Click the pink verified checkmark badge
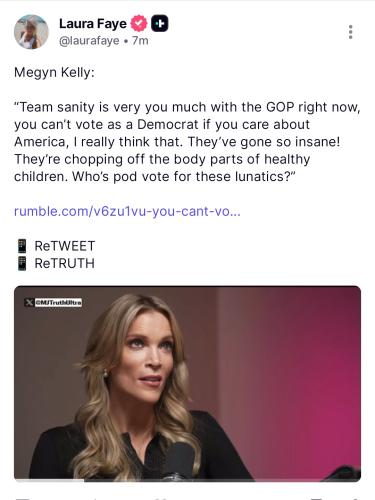The width and height of the screenshot is (375, 500). [x=139, y=24]
